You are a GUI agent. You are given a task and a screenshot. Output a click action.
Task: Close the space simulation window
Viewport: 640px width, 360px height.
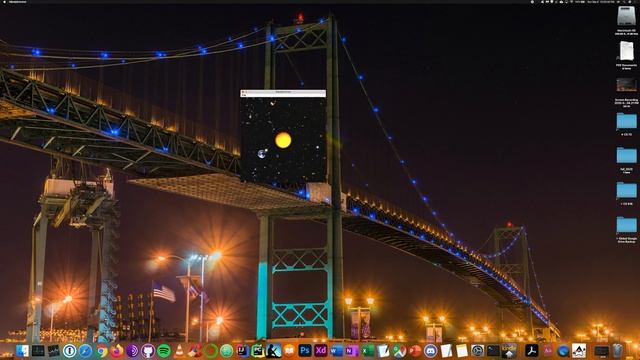click(x=242, y=92)
